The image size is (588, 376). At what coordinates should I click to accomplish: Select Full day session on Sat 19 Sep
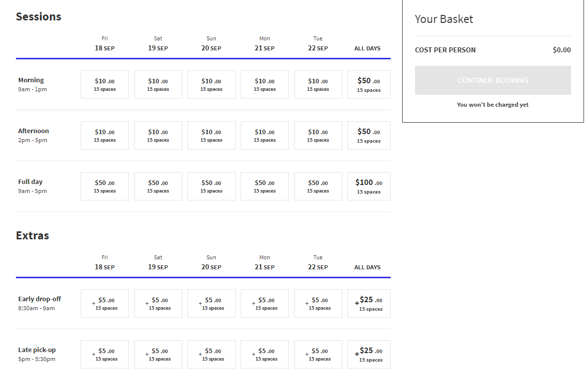tap(158, 186)
